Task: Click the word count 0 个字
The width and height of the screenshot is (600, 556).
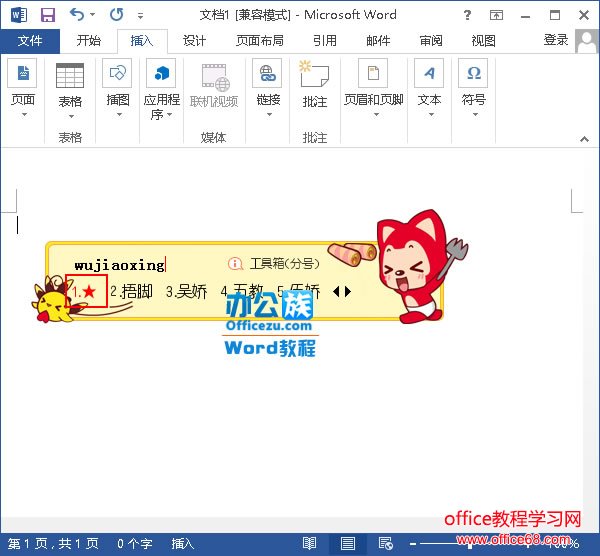Action: click(x=135, y=543)
